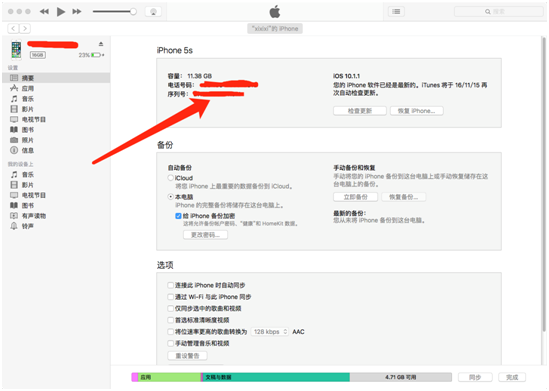The image size is (549, 391).
Task: Open the 128 kbps bitrate dropdown
Action: [270, 331]
